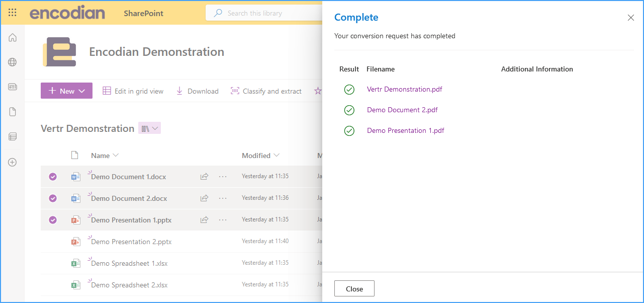644x303 pixels.
Task: Click the Vertr Demonstration library title
Action: click(x=87, y=128)
